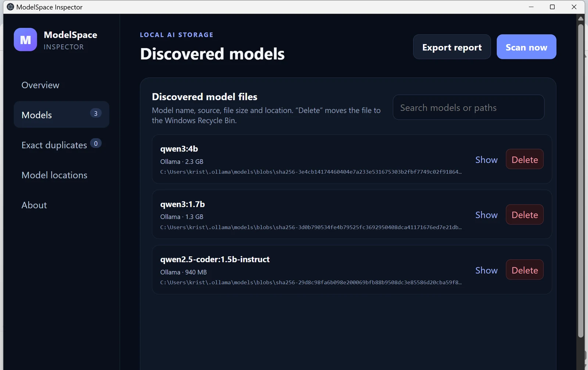Click the scrollbar up arrow
The height and width of the screenshot is (370, 588).
581,18
